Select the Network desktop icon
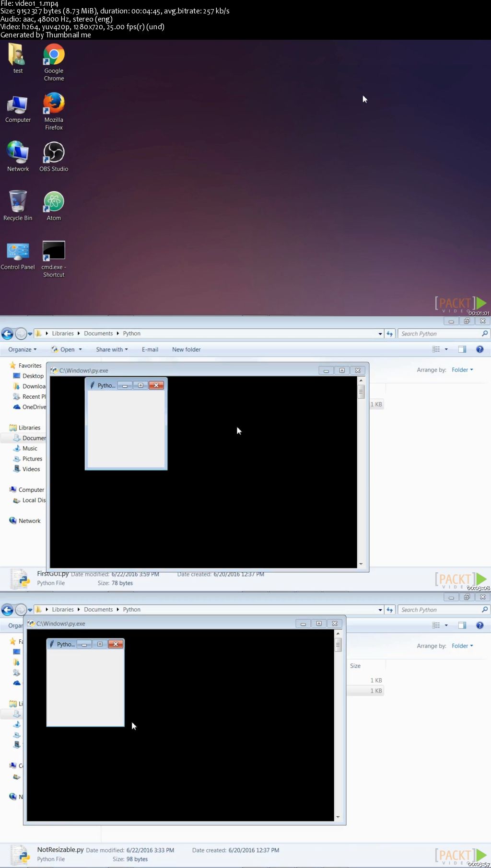This screenshot has width=491, height=868. (18, 156)
